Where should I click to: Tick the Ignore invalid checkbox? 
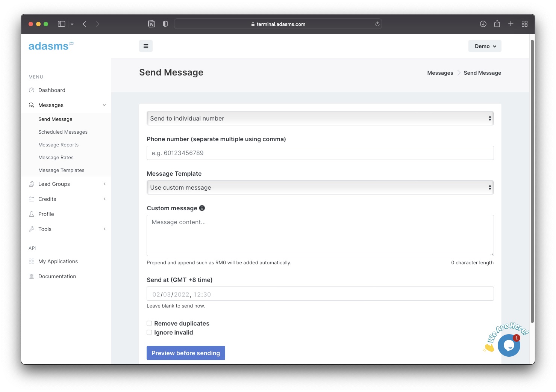pyautogui.click(x=149, y=332)
